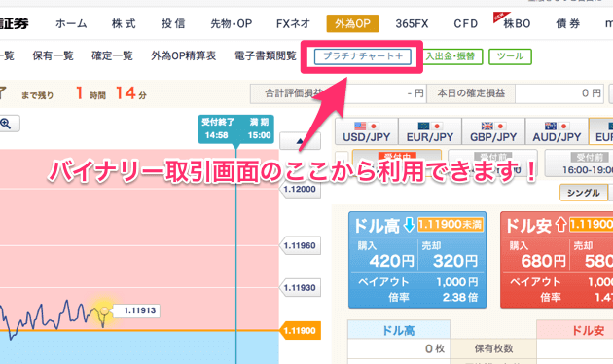The image size is (613, 364).
Task: Select the EUR/JPY currency pair tab
Action: click(x=430, y=131)
